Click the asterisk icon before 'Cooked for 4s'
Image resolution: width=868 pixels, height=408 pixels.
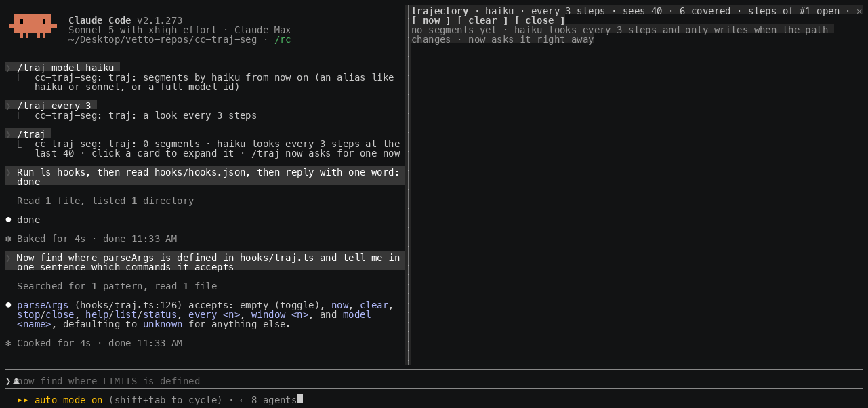pyautogui.click(x=8, y=343)
